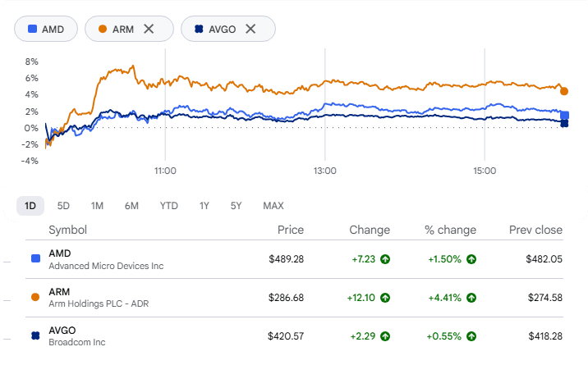Switch to the 1M time range
Viewport: 588px width, 365px height.
[x=97, y=206]
